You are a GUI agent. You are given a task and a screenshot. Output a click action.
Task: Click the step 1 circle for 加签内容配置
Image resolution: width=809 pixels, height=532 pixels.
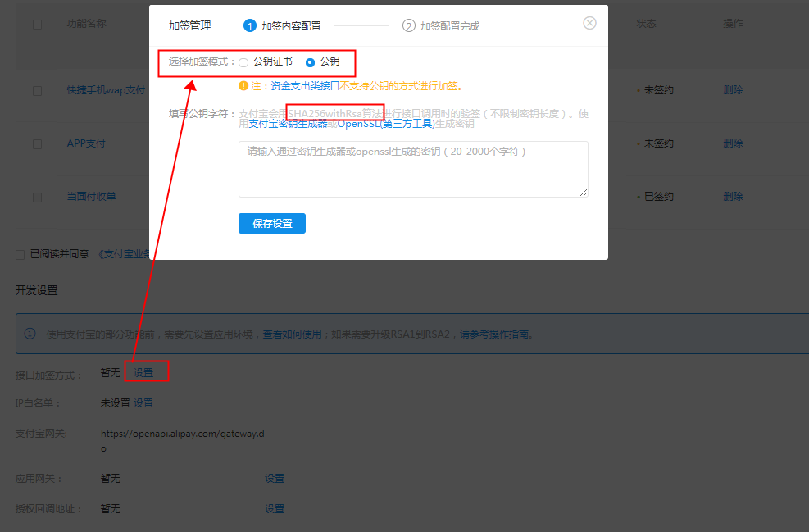click(x=250, y=25)
